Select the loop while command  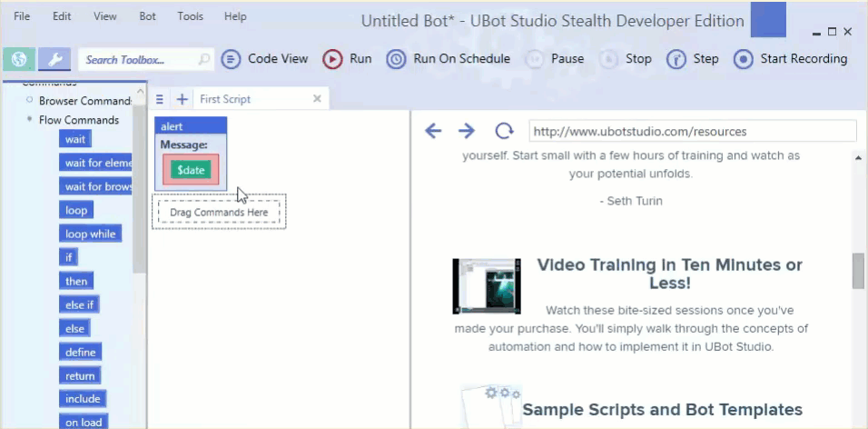coord(90,234)
